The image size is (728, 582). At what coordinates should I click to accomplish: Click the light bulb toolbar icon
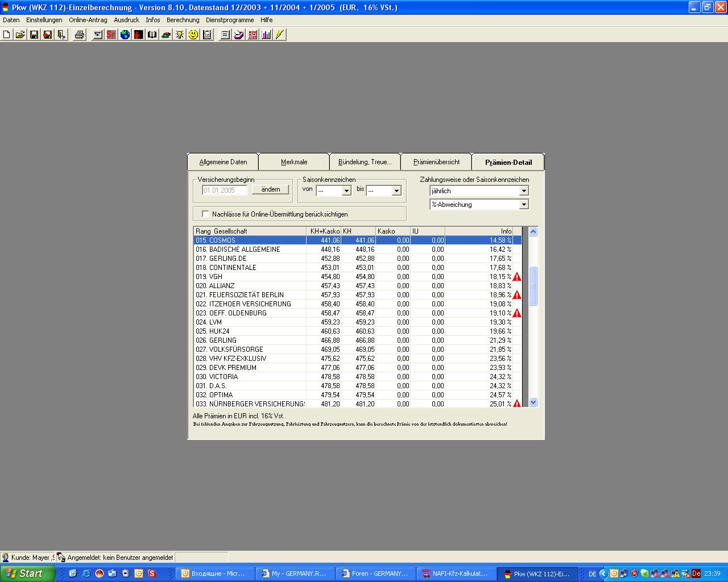click(180, 35)
